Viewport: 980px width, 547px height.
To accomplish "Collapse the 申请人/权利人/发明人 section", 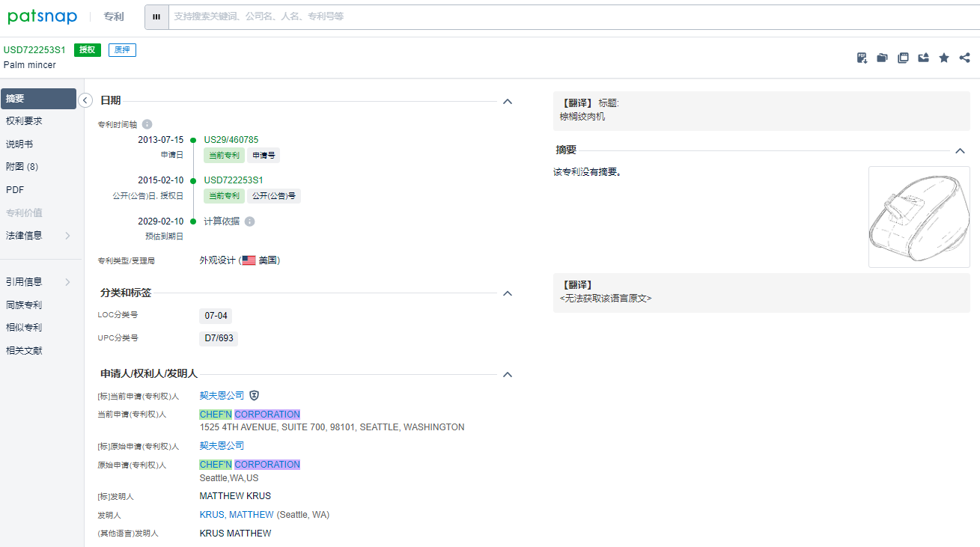I will coord(508,374).
